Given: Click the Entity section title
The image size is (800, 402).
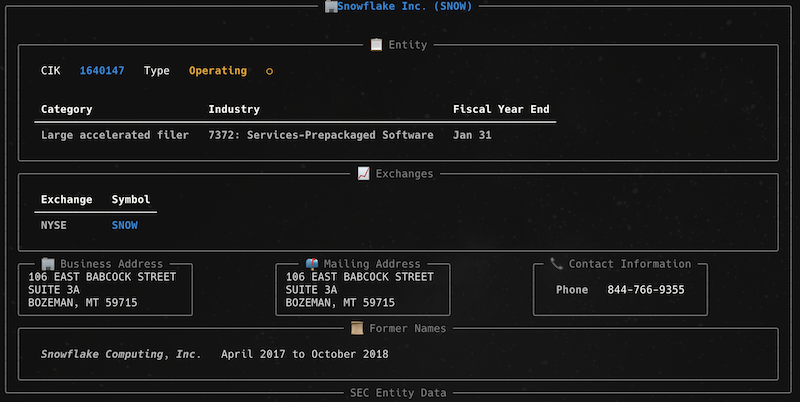Looking at the screenshot, I should coord(408,45).
